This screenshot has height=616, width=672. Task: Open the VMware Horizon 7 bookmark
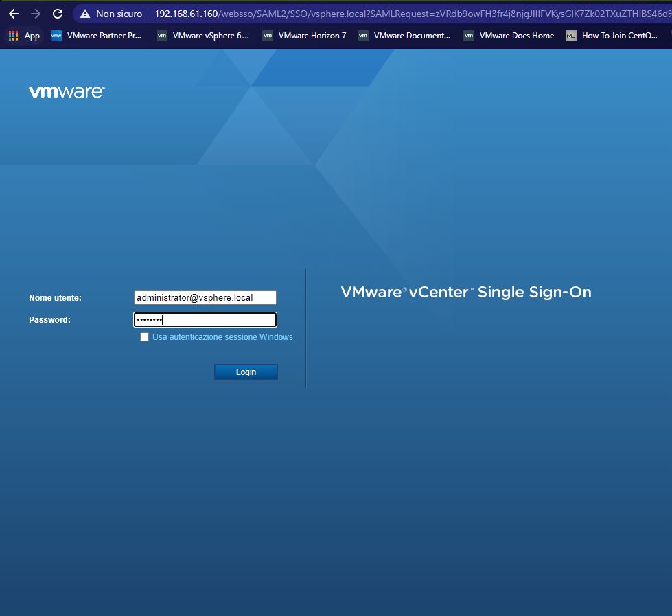click(x=304, y=36)
